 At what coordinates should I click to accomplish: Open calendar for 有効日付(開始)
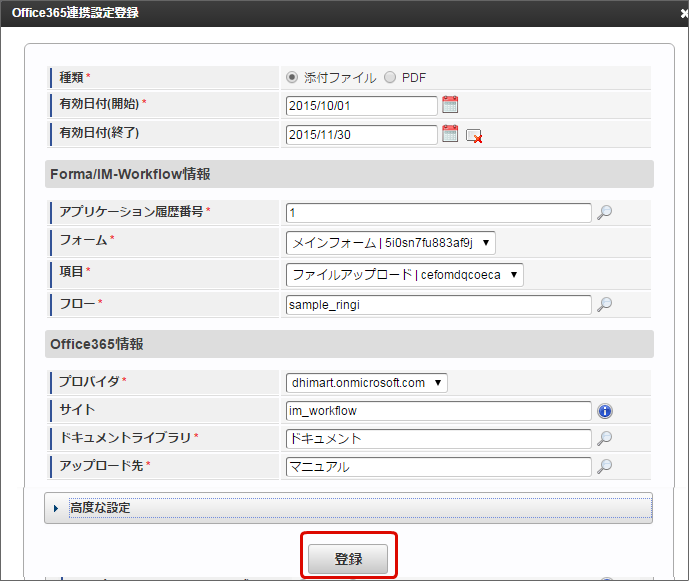[x=450, y=105]
